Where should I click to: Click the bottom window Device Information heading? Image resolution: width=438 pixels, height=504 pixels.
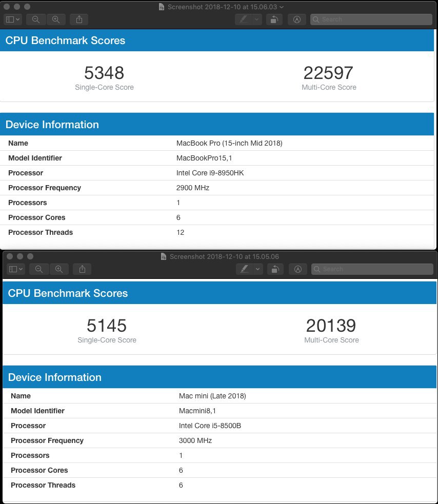(x=55, y=377)
